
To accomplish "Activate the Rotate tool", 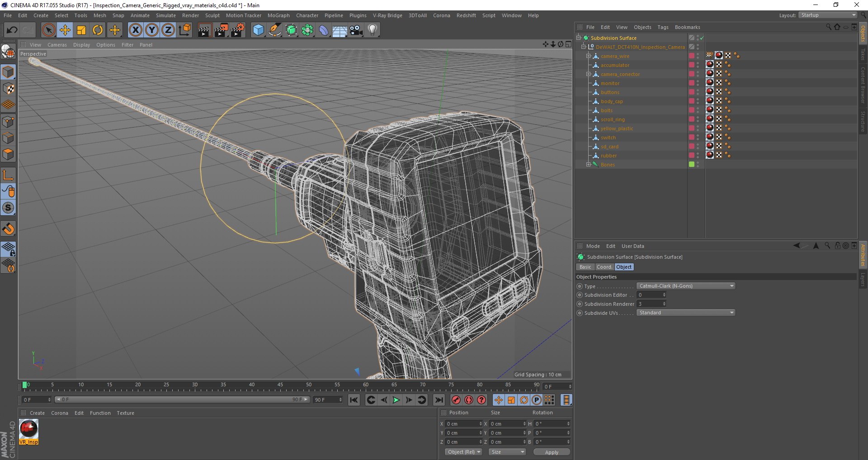I will pyautogui.click(x=98, y=30).
